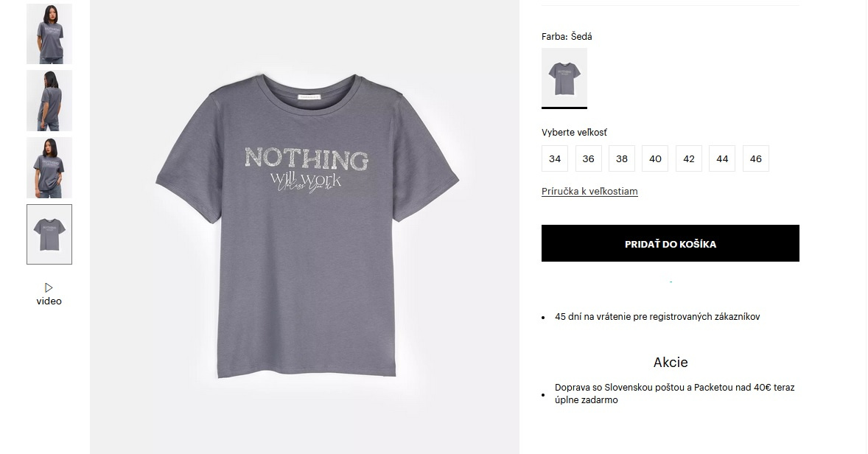Viewport: 868px width, 454px height.
Task: Open the Príručka k veľkostiam size guide
Action: coord(589,192)
